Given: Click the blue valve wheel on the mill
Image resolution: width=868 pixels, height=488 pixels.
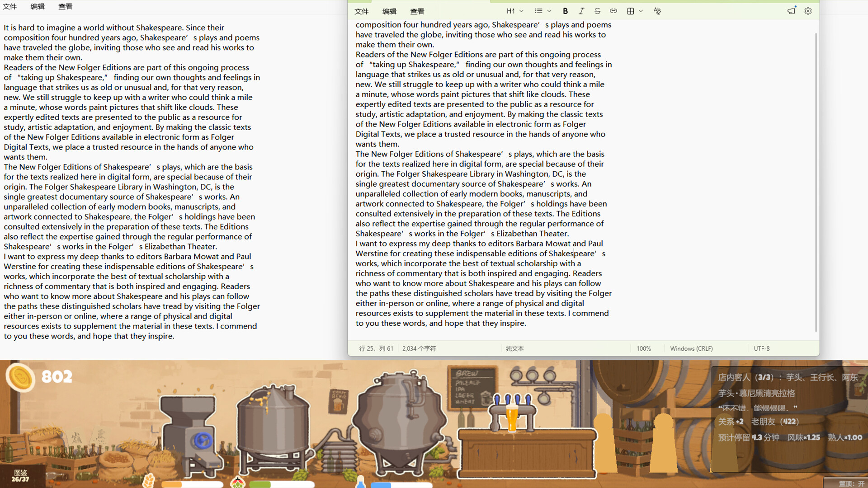Looking at the screenshot, I should tap(203, 441).
